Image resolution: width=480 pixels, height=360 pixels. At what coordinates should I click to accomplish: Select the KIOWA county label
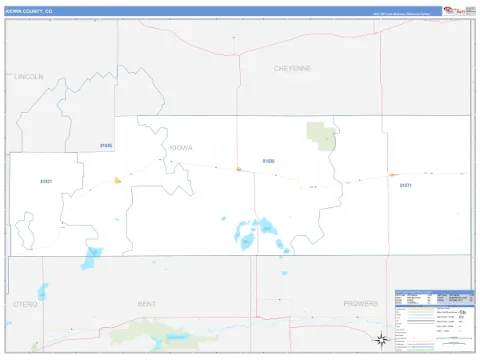click(x=181, y=148)
